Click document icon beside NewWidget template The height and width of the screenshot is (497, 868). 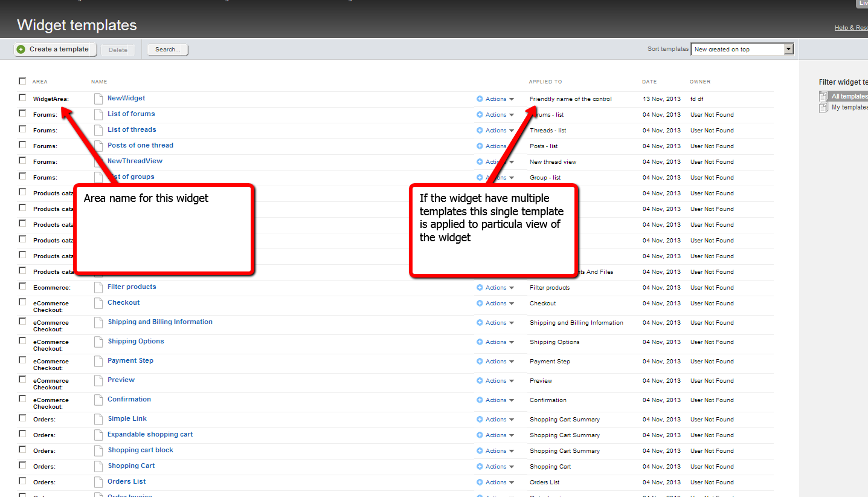tap(98, 99)
